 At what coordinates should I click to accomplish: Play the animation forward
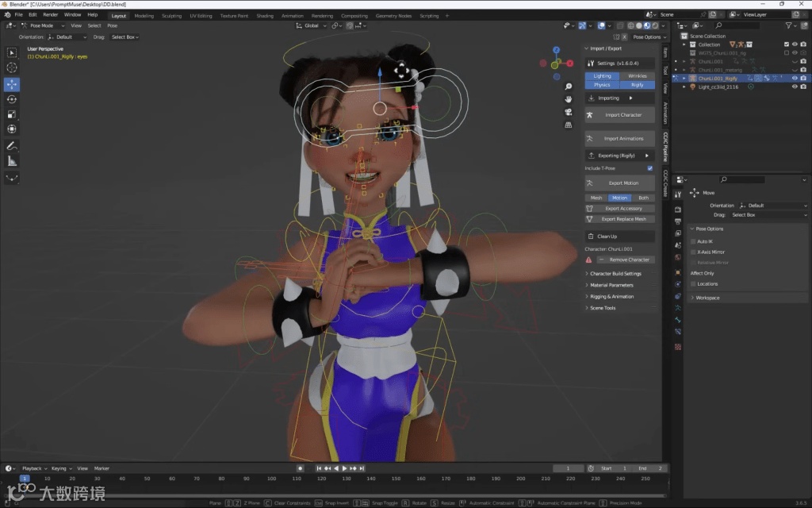[344, 468]
